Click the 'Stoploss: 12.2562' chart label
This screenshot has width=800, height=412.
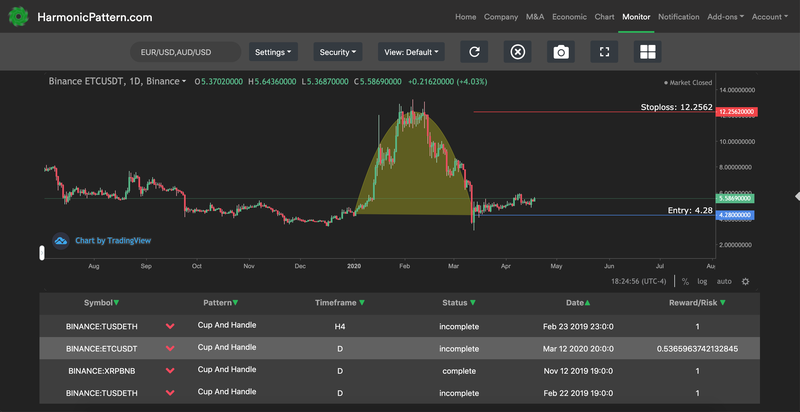[x=677, y=107]
